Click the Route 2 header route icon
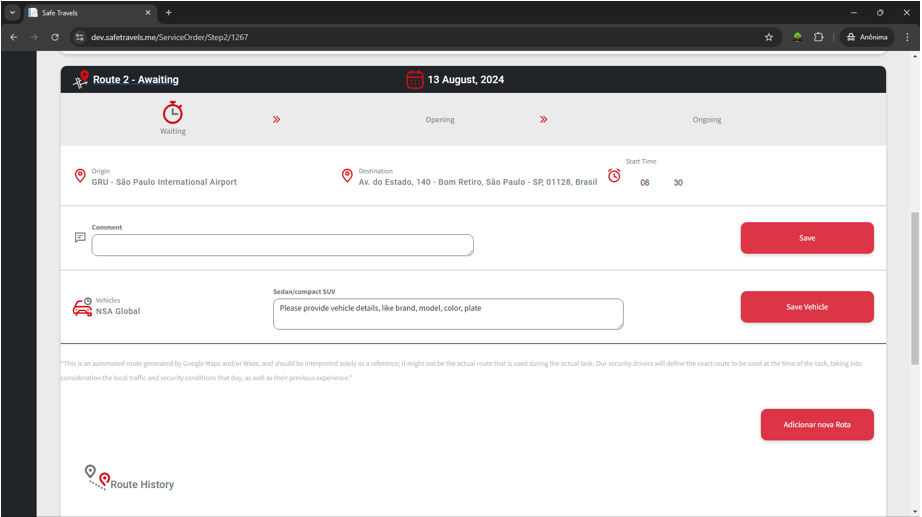 pos(80,80)
